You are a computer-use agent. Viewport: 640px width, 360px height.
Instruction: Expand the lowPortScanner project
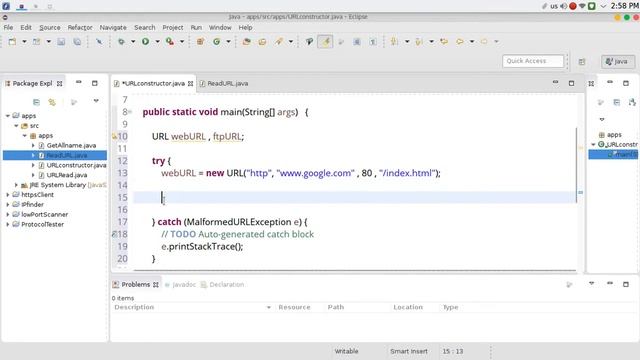8,214
